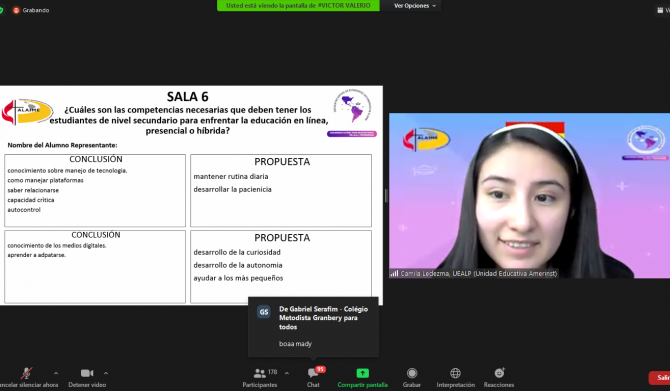Open the Interpretación globe icon
This screenshot has width=670, height=391.
(455, 373)
